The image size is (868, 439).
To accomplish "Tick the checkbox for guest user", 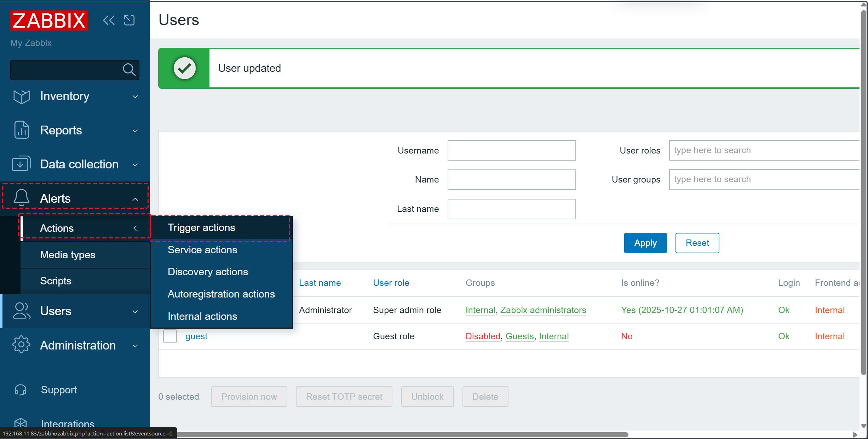I will pos(170,336).
